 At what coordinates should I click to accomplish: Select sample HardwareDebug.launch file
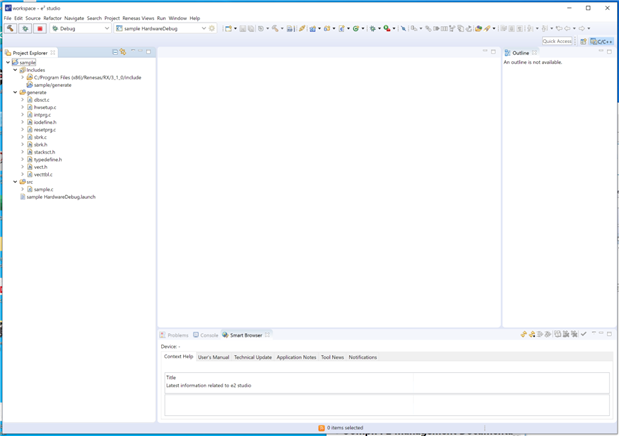pos(60,197)
